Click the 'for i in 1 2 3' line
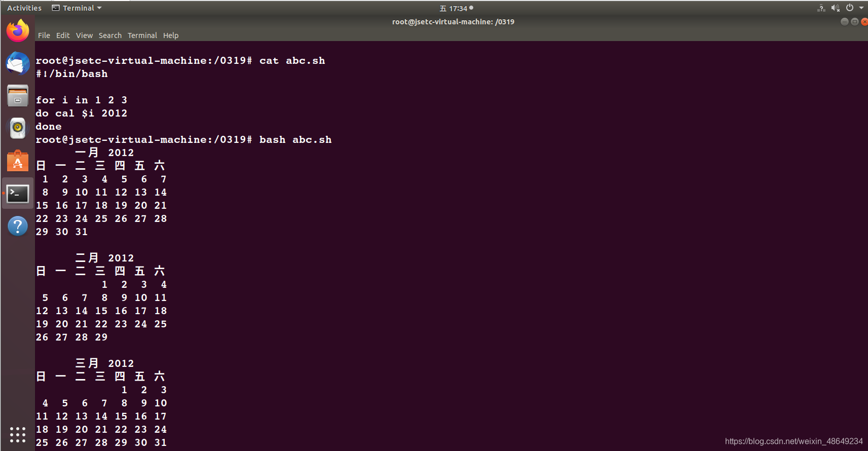Screen dimensions: 868x451 [82, 100]
